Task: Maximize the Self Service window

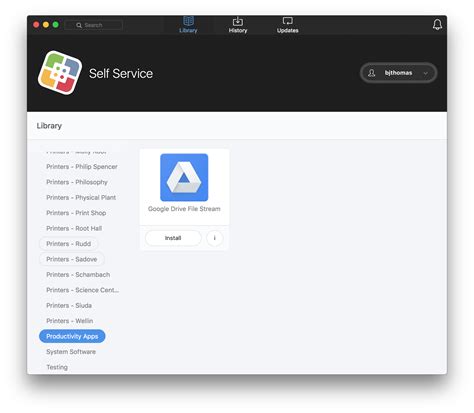Action: [56, 25]
